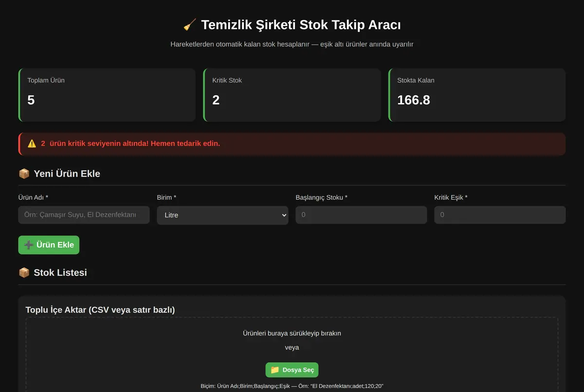584x392 pixels.
Task: Focus the Başlangıç Stoku number field
Action: [x=361, y=214]
